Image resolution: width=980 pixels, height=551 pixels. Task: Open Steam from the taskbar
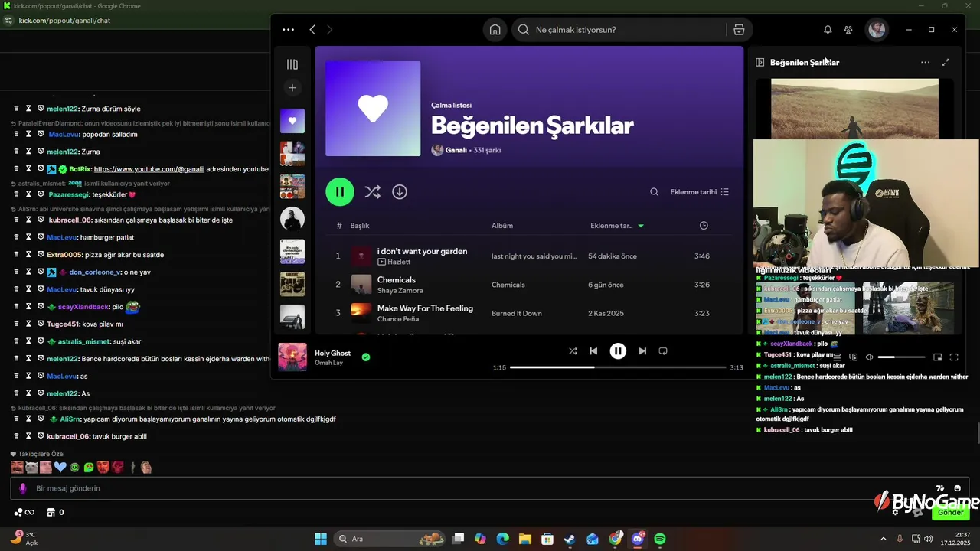pos(570,539)
